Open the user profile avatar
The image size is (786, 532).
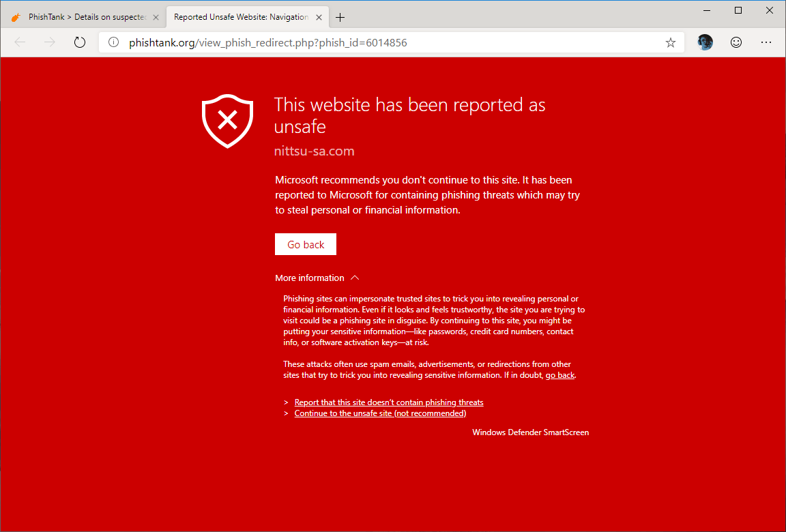coord(705,42)
